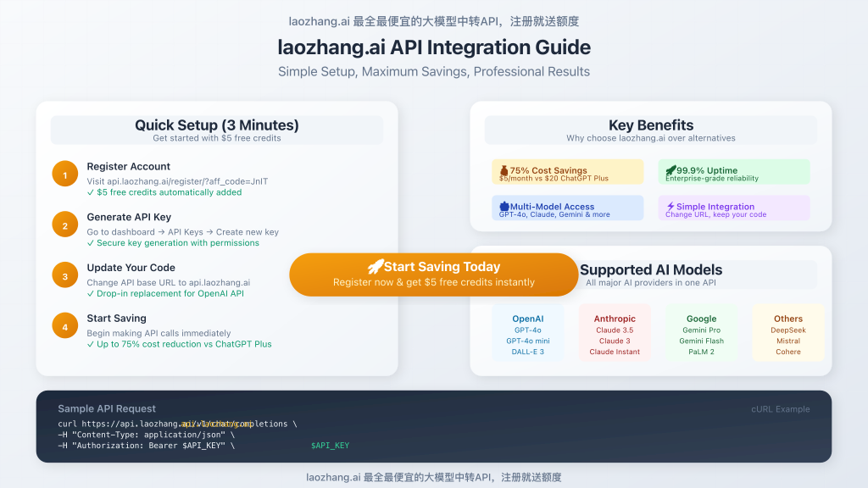Viewport: 868px width, 488px height.
Task: Select the OpenAI models card
Action: click(x=527, y=333)
